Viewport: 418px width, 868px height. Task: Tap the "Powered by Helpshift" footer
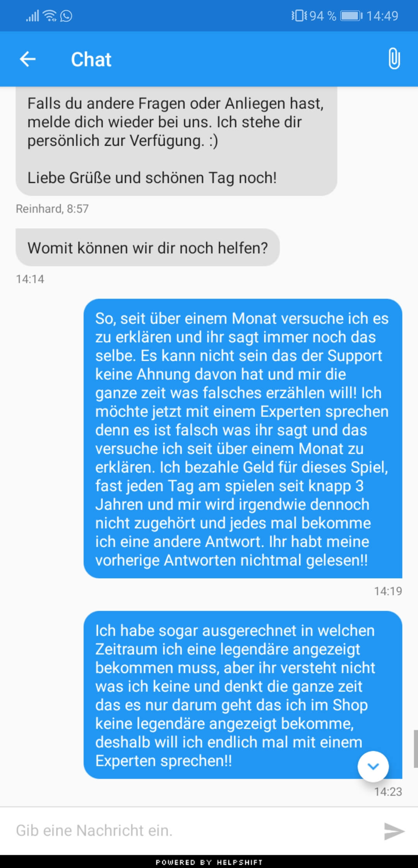point(209,862)
